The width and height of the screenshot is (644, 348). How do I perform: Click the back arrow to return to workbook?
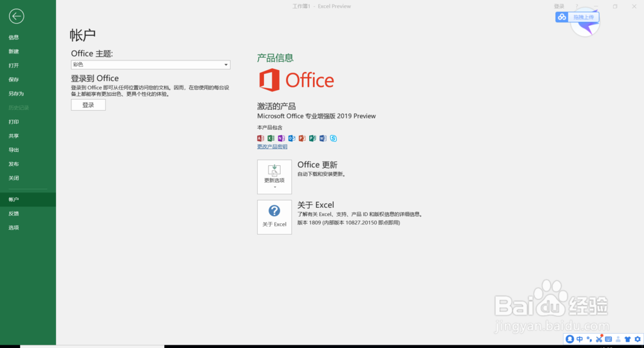(x=17, y=17)
